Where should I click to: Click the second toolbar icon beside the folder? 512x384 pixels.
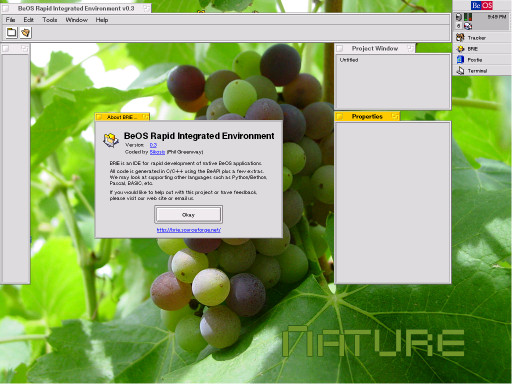pyautogui.click(x=26, y=32)
